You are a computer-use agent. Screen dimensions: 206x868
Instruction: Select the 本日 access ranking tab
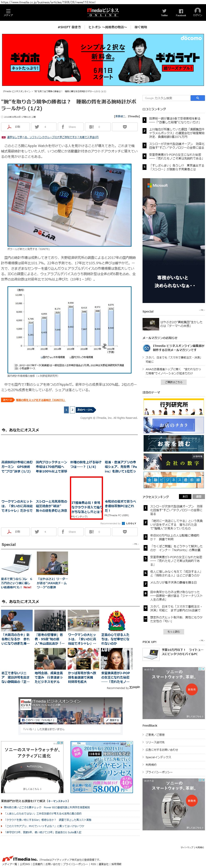(x=185, y=496)
